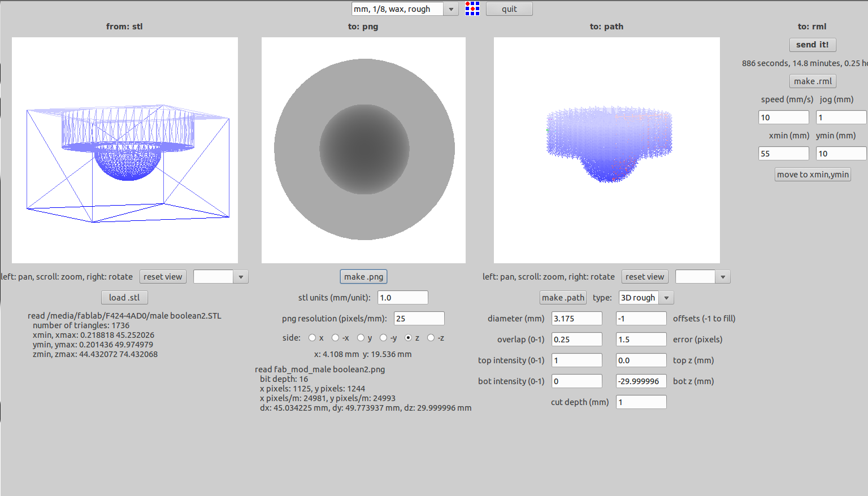Screen dimensions: 868x496
Task: Reset the view of the path panel
Action: (x=645, y=277)
